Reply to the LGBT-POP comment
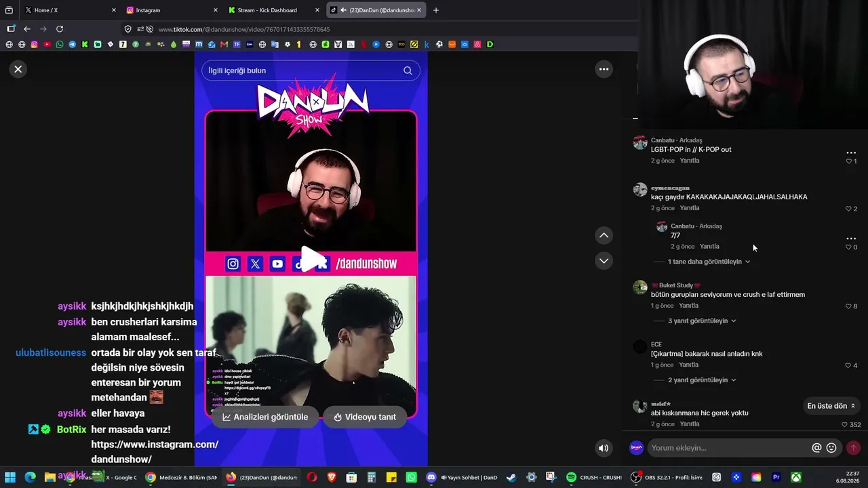Image resolution: width=868 pixels, height=488 pixels. click(690, 161)
